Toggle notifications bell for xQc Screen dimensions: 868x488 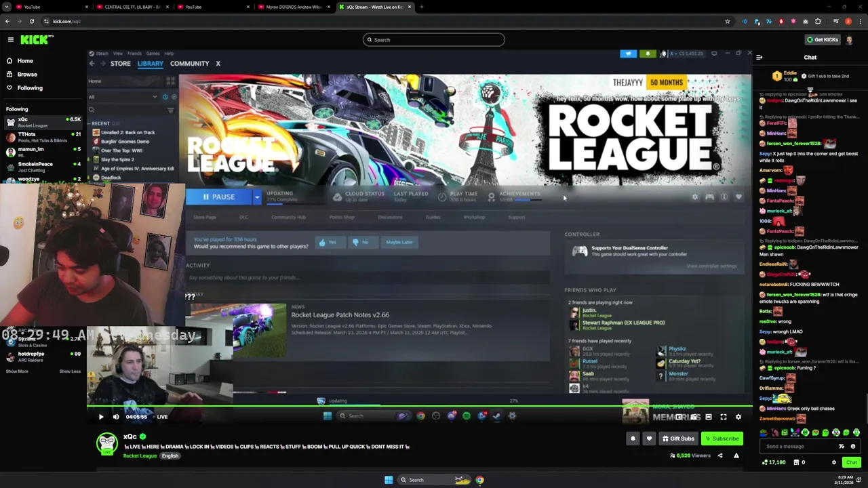coord(633,439)
